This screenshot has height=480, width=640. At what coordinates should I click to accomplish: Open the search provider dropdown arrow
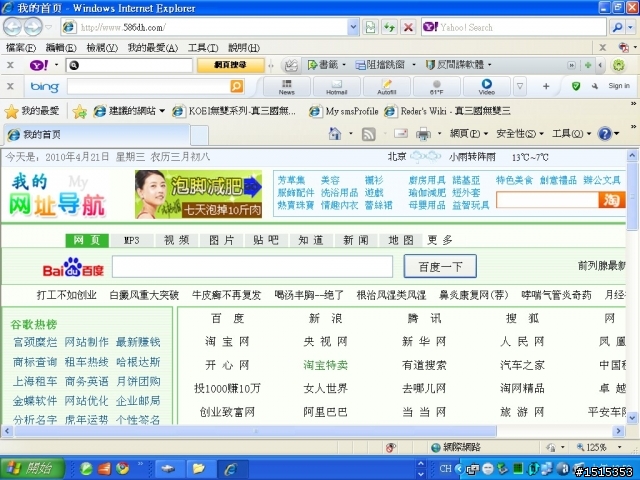click(x=631, y=27)
